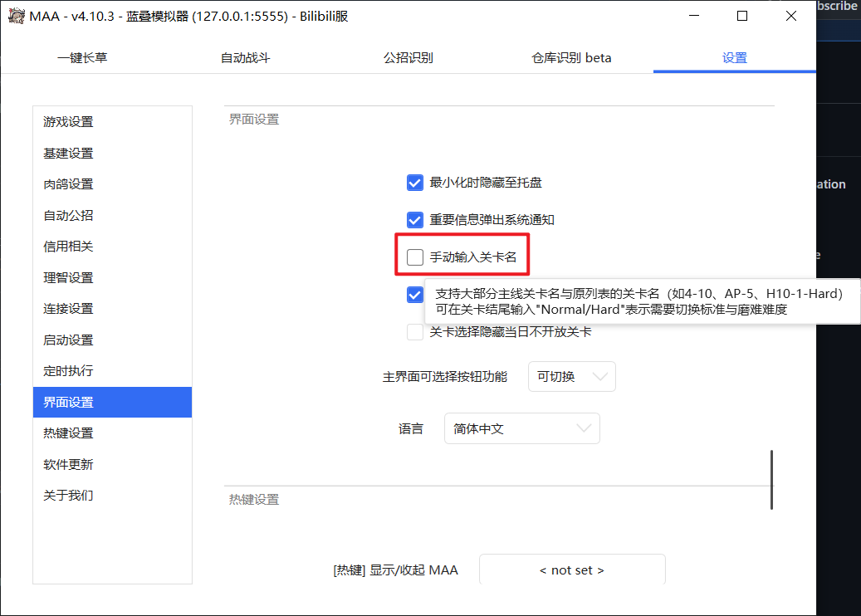Open the 公招识别 tab
Screen dimensions: 861x616
coord(408,57)
